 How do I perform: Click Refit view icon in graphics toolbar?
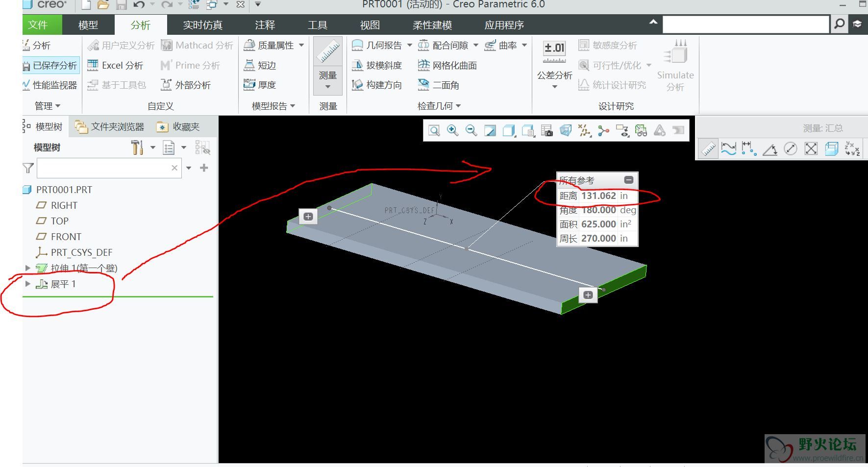click(x=434, y=130)
